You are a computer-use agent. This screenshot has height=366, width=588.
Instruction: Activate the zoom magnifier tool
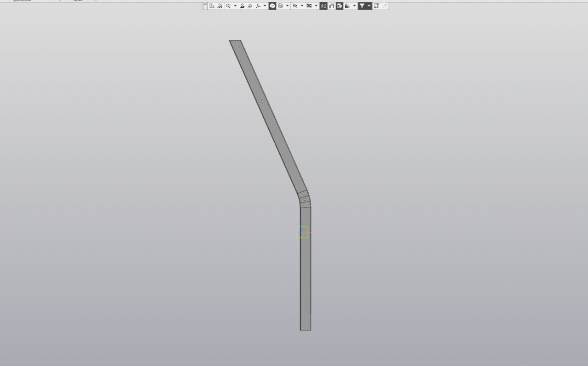click(228, 6)
